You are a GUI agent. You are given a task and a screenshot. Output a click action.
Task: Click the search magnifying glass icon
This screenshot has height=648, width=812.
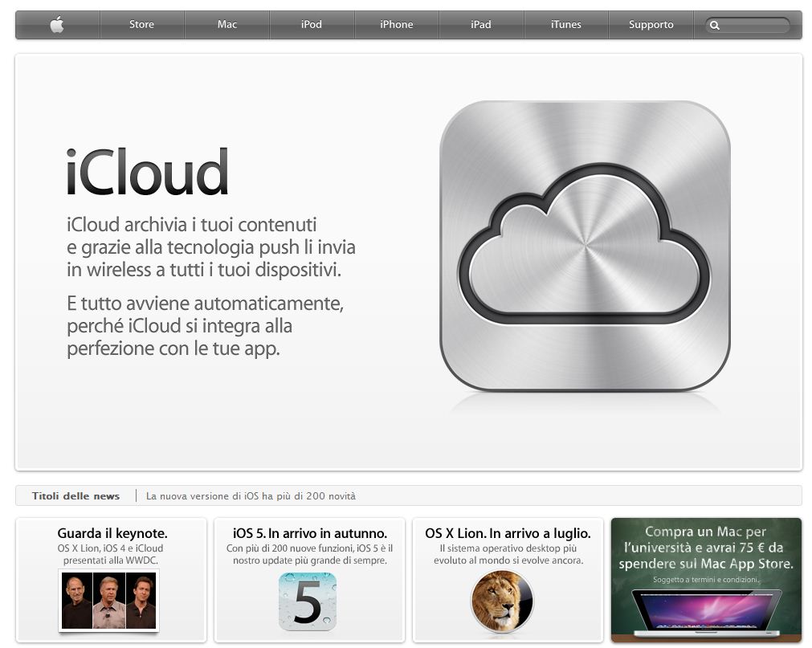click(715, 26)
